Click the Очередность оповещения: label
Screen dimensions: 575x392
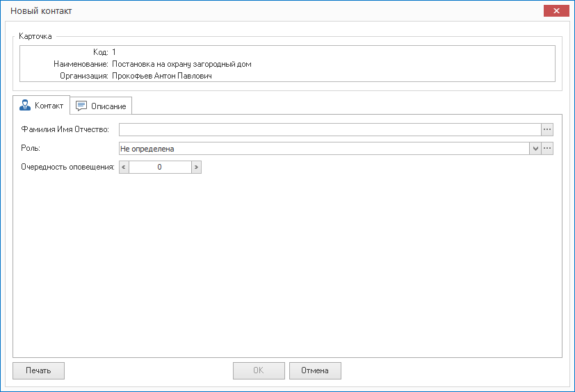point(68,167)
